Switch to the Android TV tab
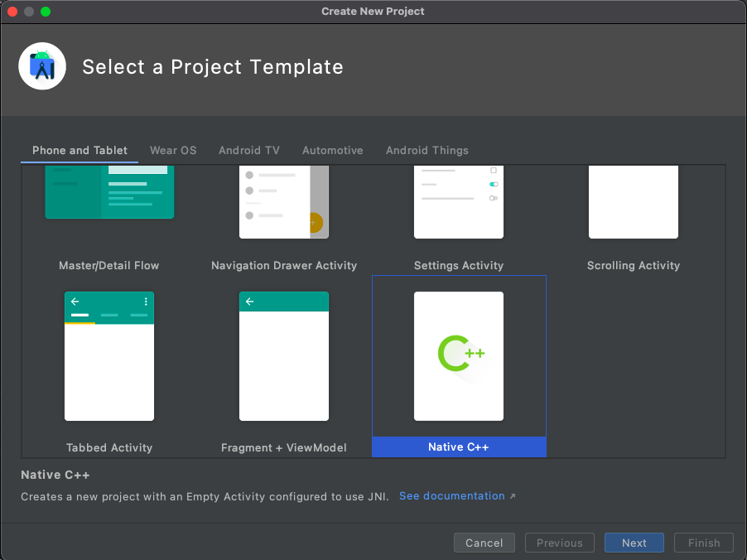Viewport: 747px width, 560px height. 249,150
